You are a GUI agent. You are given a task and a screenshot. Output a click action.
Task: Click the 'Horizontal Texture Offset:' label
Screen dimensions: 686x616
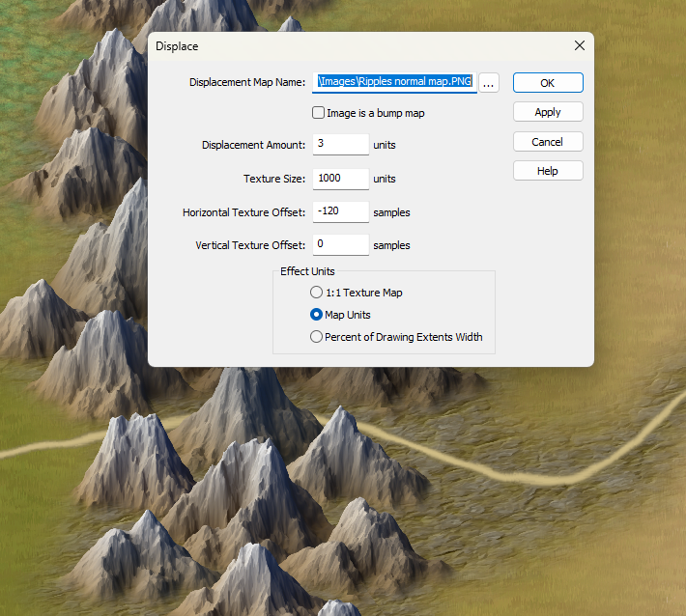243,212
